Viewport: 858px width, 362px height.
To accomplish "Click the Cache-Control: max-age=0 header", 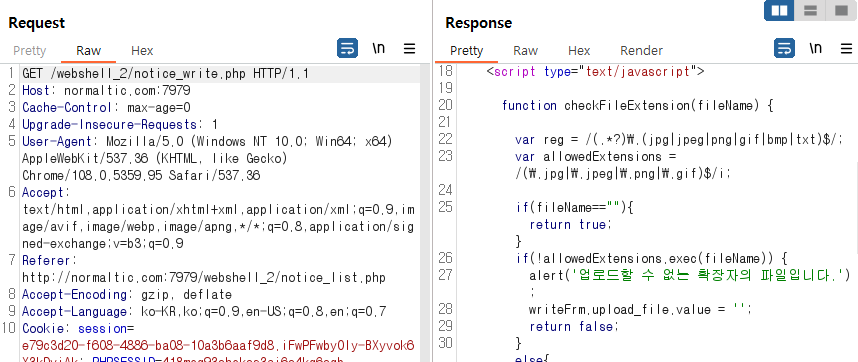I will point(106,108).
